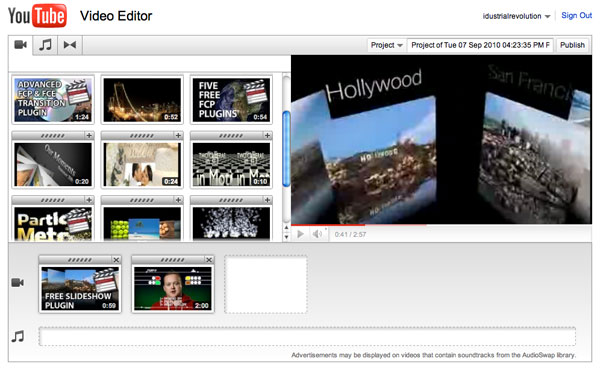Open the transitions tab with bowtie icon
This screenshot has width=600, height=370.
[x=70, y=45]
